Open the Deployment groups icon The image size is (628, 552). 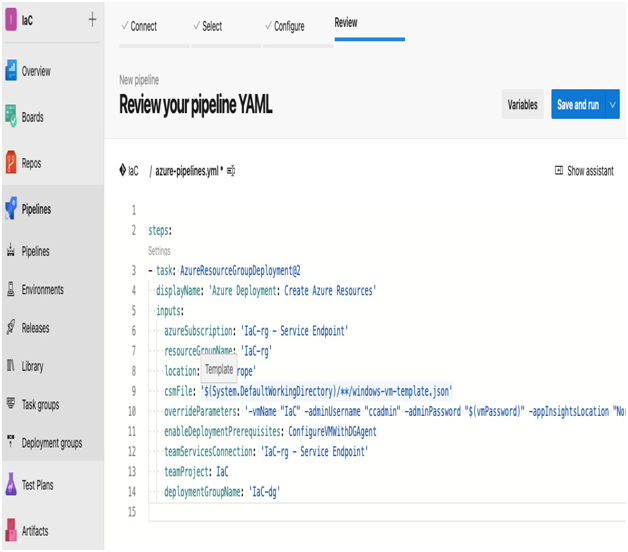[11, 442]
